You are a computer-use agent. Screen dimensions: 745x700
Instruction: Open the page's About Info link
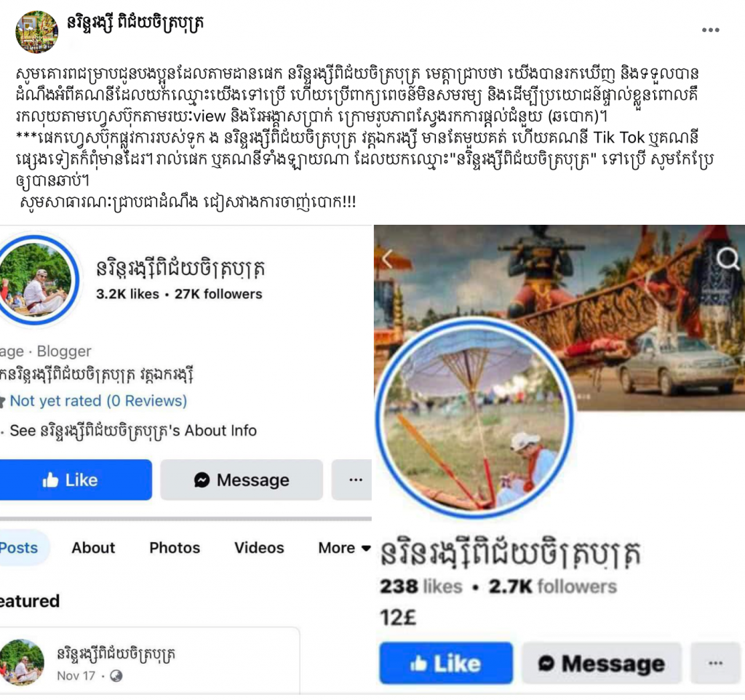point(133,431)
